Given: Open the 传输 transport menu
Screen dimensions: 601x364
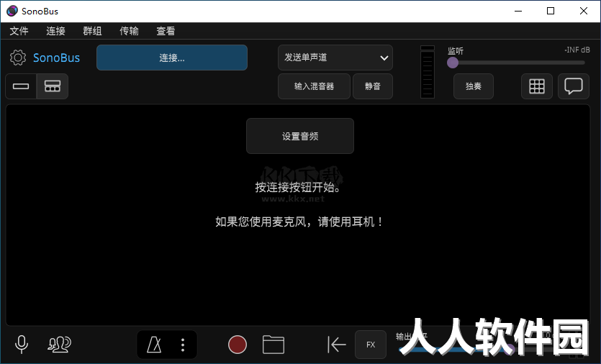Looking at the screenshot, I should click(129, 31).
